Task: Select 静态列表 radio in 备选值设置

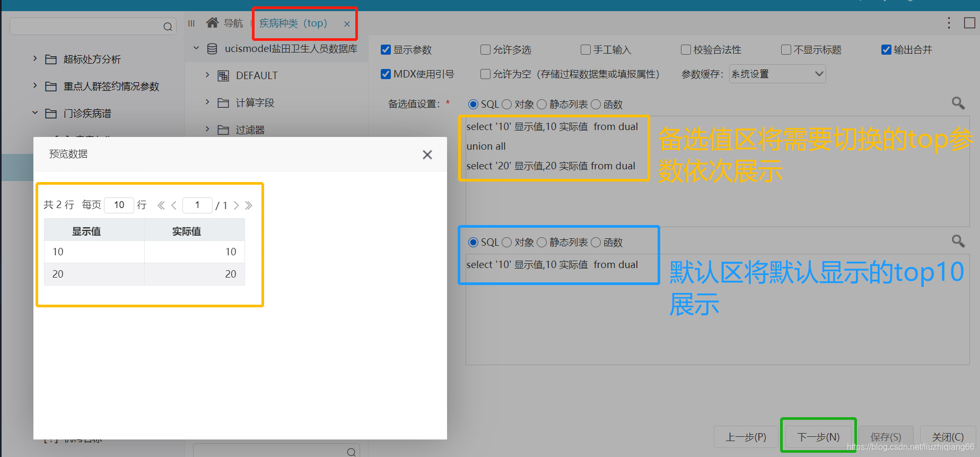Action: [541, 104]
